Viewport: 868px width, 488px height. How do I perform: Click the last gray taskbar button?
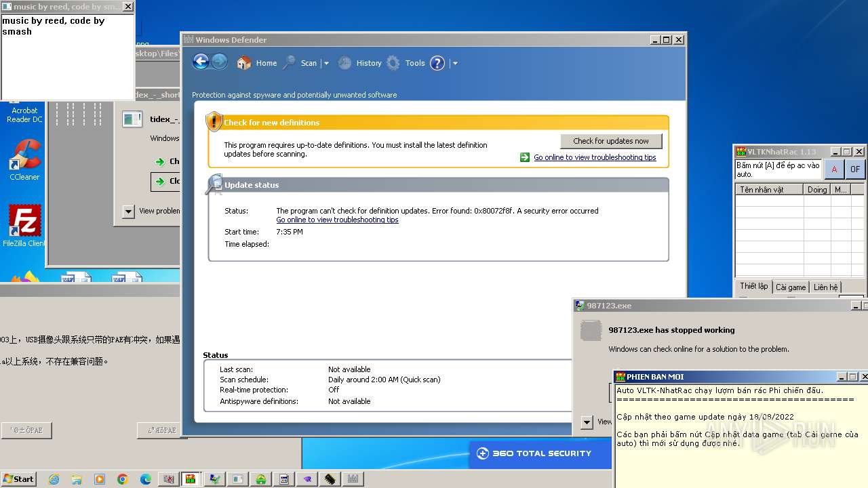(353, 479)
